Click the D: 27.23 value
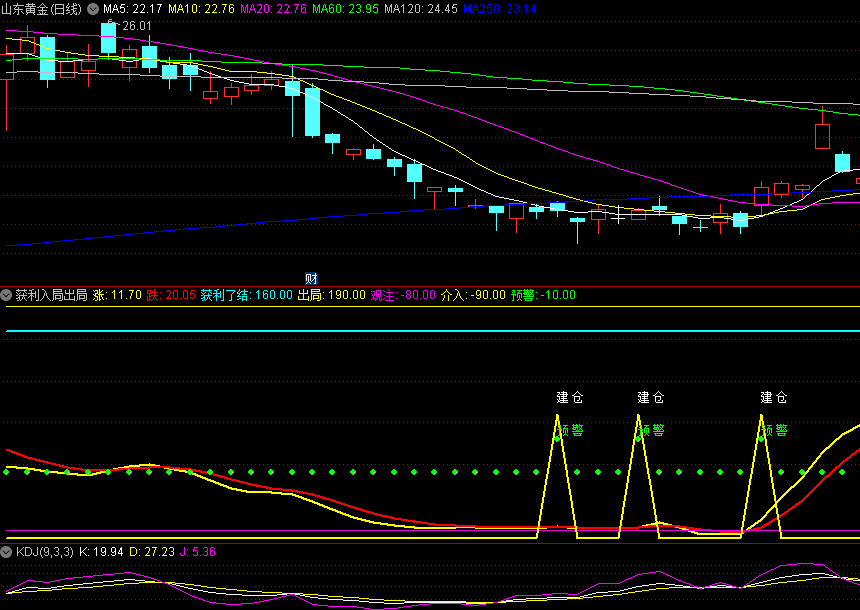Viewport: 860px width, 610px height. pyautogui.click(x=152, y=552)
